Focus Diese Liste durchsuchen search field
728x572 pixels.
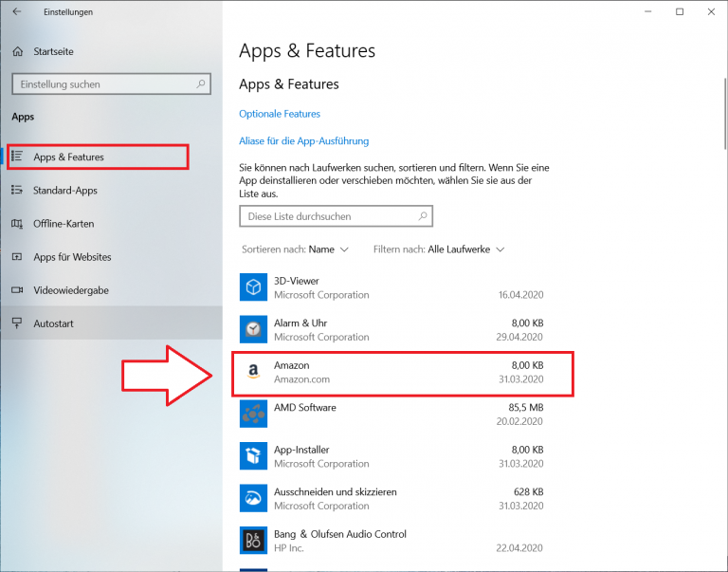pos(337,216)
